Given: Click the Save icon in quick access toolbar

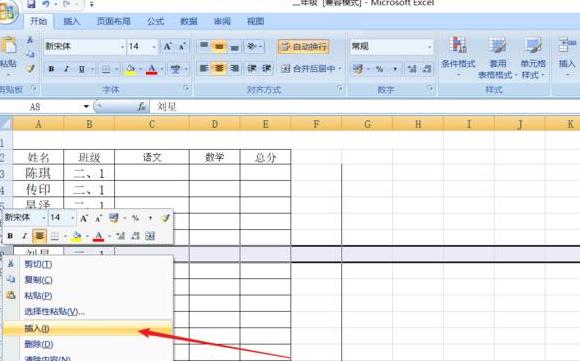Looking at the screenshot, I should pos(31,4).
